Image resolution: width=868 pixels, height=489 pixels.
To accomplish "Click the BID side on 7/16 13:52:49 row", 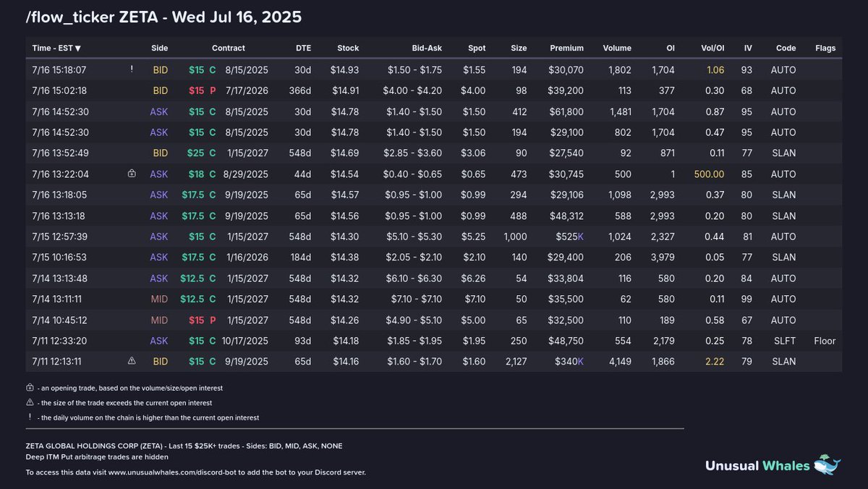I will (x=161, y=153).
